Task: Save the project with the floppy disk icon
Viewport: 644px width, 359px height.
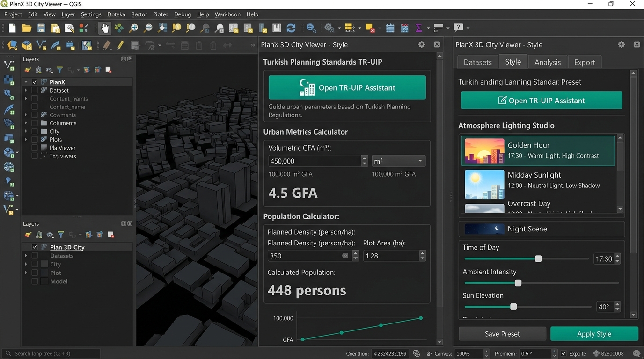Action: (x=41, y=28)
